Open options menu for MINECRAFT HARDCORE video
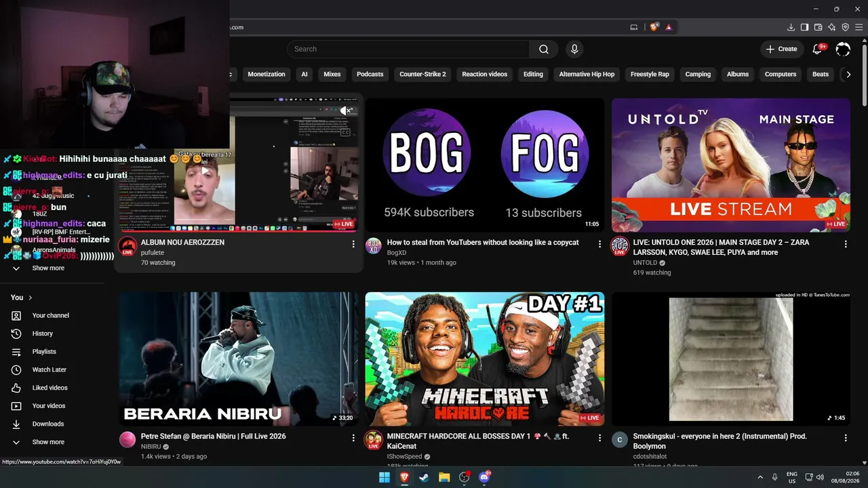 pos(599,439)
